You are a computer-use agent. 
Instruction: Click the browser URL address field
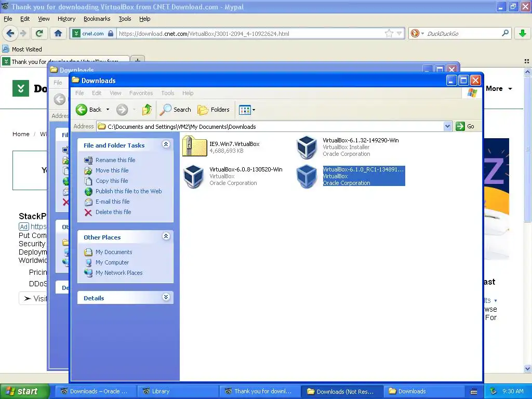pyautogui.click(x=251, y=34)
